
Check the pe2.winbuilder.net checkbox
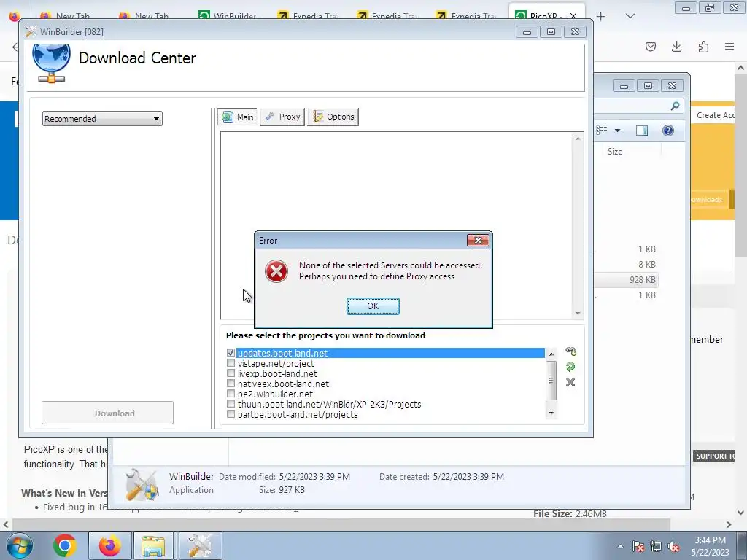coord(231,394)
